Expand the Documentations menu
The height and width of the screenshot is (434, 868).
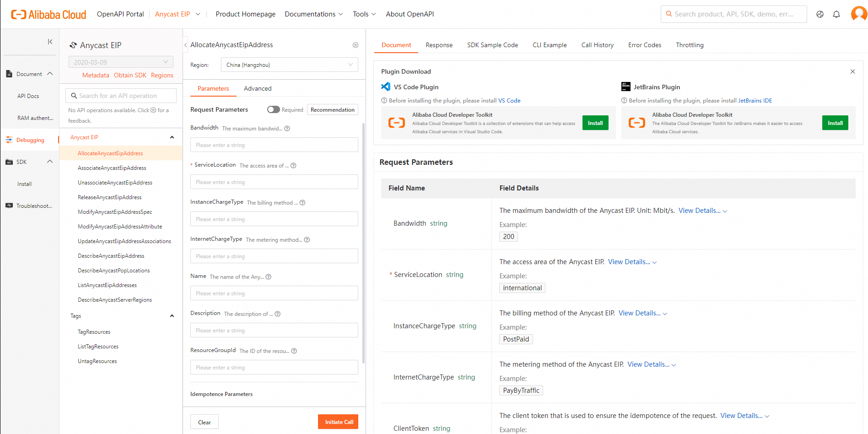(314, 14)
